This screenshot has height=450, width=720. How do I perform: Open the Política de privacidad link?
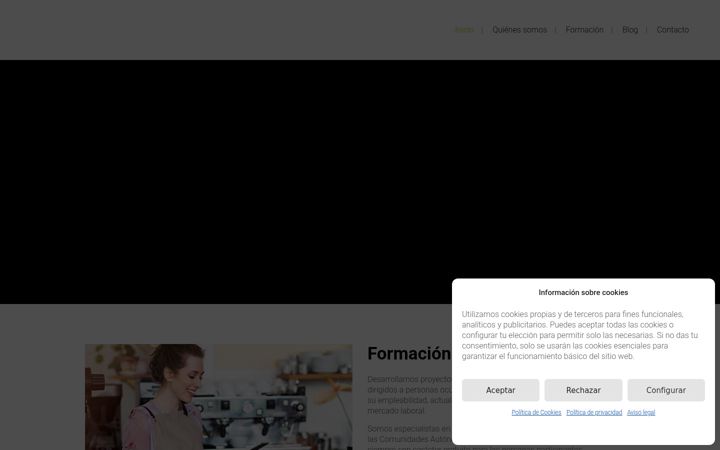coord(594,412)
